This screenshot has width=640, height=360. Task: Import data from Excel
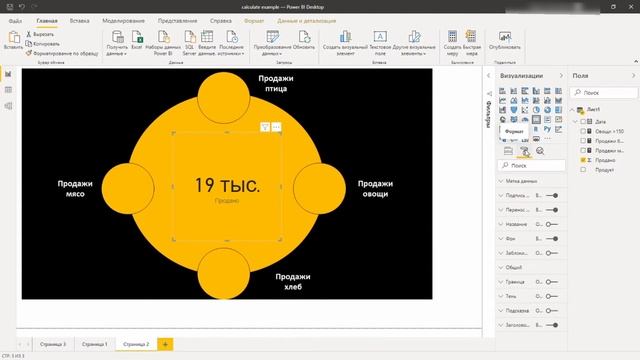tap(137, 40)
